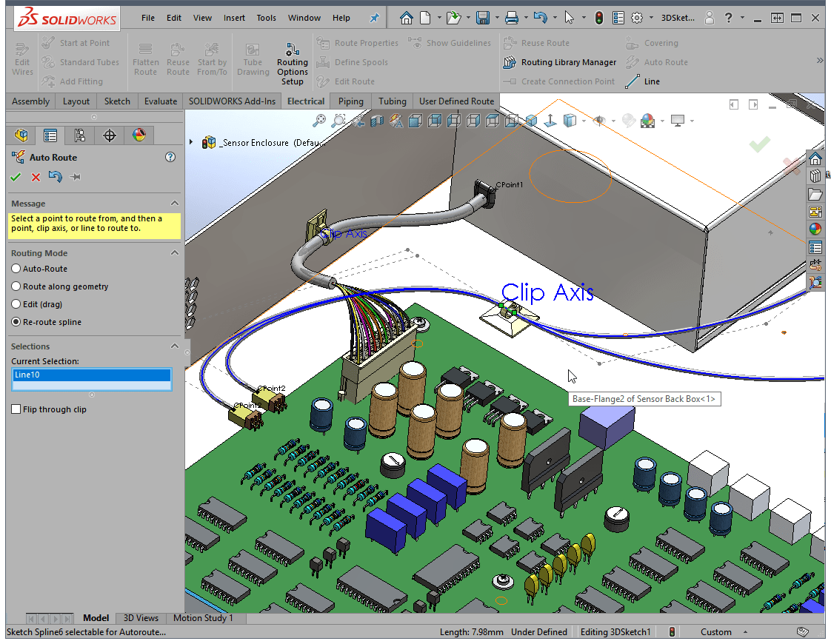Select the Line sketch tool

pyautogui.click(x=643, y=81)
